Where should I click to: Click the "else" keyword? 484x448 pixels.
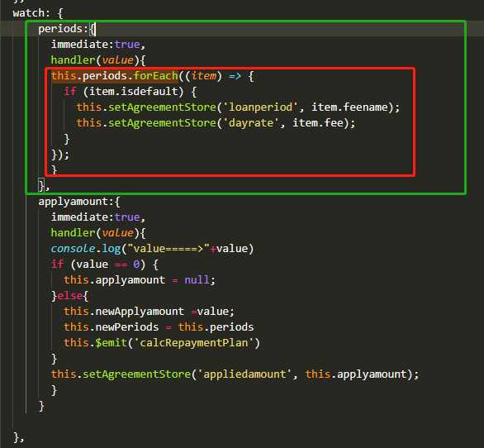[x=69, y=296]
